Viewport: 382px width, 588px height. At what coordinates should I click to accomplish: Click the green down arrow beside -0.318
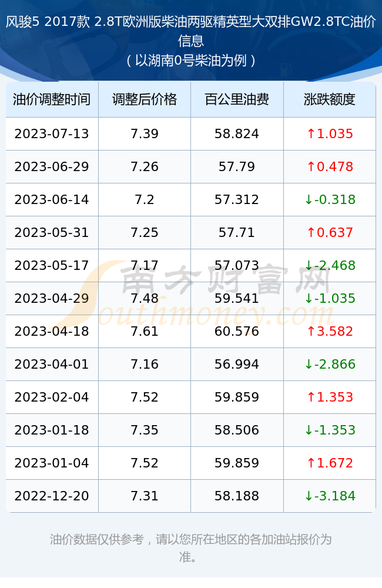309,199
